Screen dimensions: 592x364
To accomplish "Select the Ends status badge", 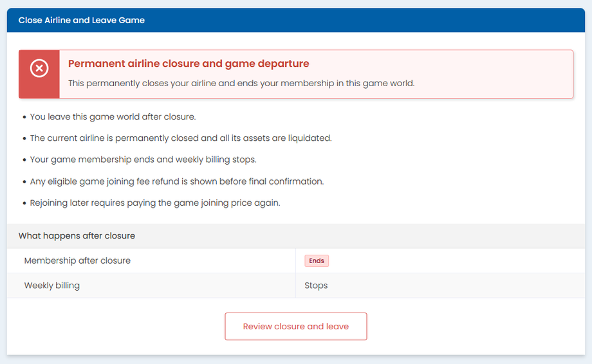I will point(317,260).
